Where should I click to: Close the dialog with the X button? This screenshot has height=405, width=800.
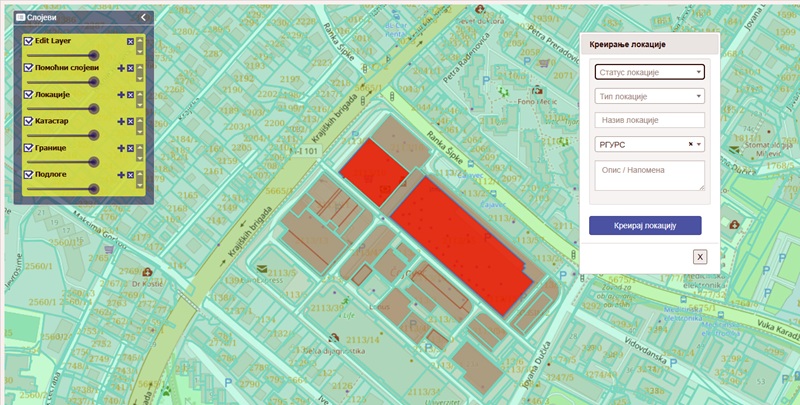(x=700, y=257)
